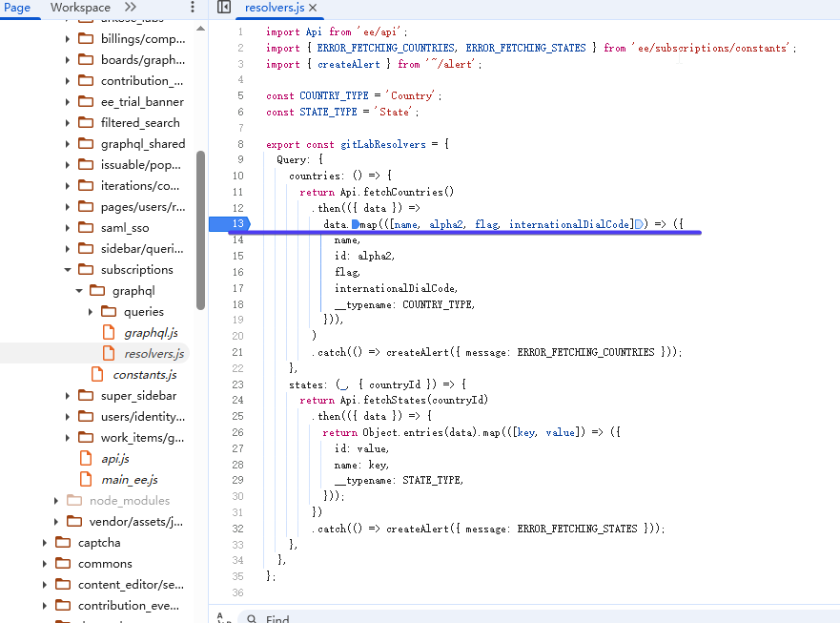Expand the vendor/assets/j... folder arrow

[x=55, y=521]
